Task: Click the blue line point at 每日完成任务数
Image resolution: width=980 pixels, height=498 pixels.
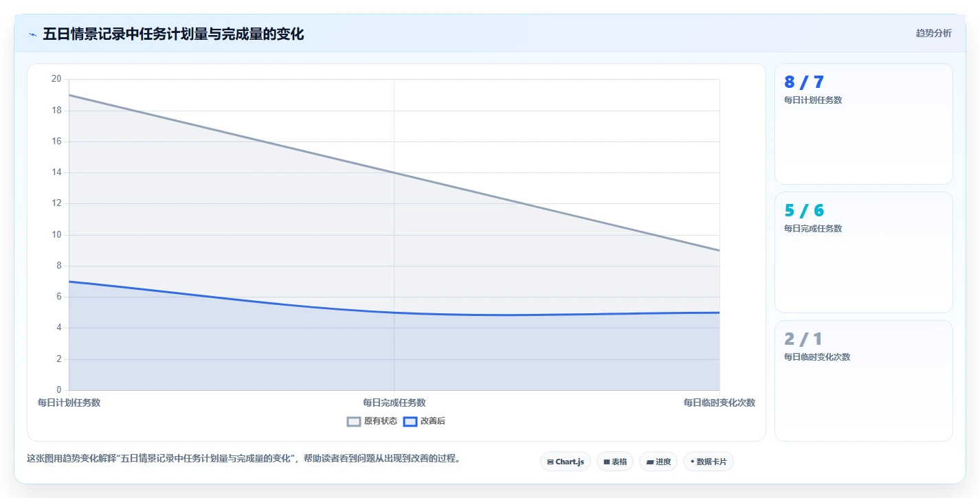Action: (x=394, y=313)
